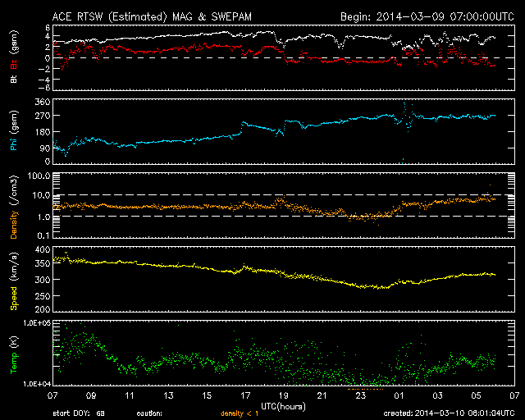
Task: Click the '17' hour tick on the time axis
Action: pos(245,396)
